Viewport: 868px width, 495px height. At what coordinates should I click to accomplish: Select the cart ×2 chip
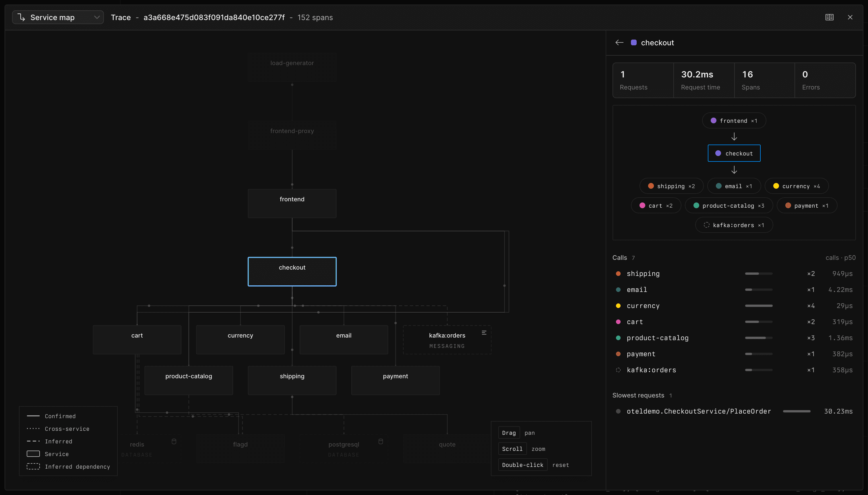click(x=656, y=206)
